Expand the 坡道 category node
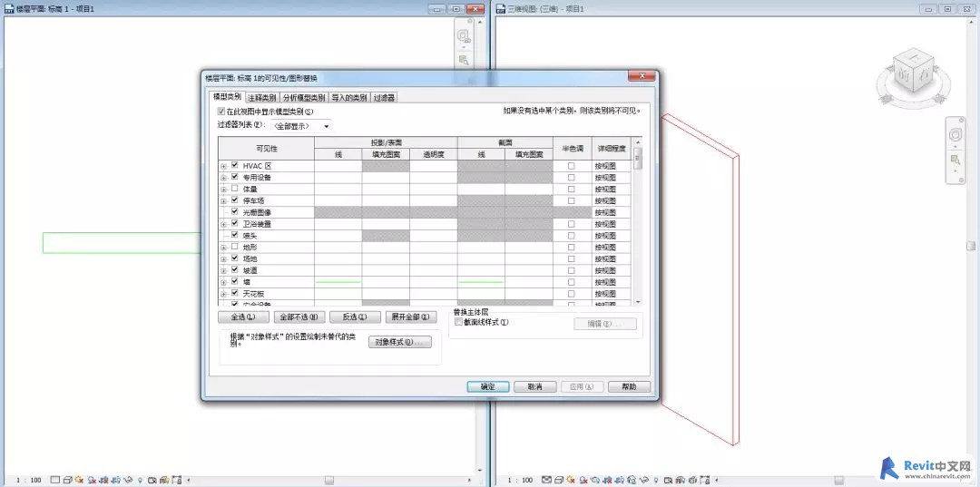This screenshot has width=980, height=487. point(224,270)
